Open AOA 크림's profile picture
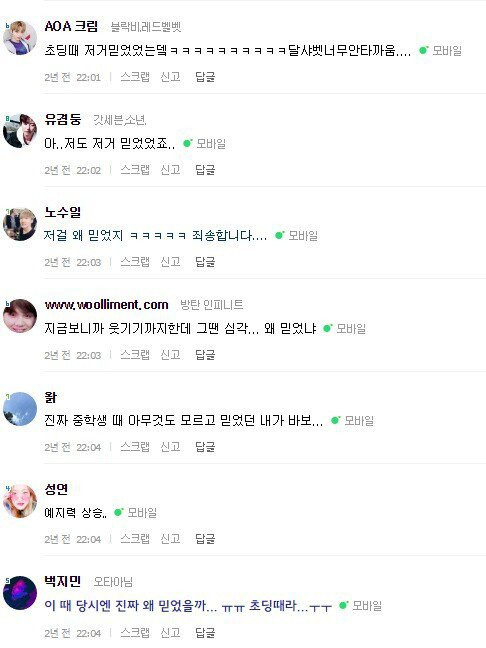 tap(20, 38)
